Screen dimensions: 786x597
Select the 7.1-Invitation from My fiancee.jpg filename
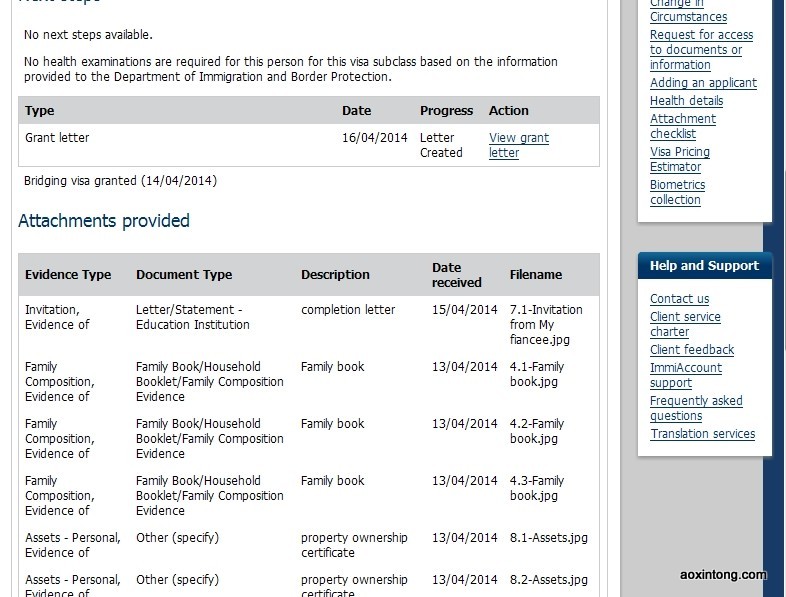[x=546, y=325]
